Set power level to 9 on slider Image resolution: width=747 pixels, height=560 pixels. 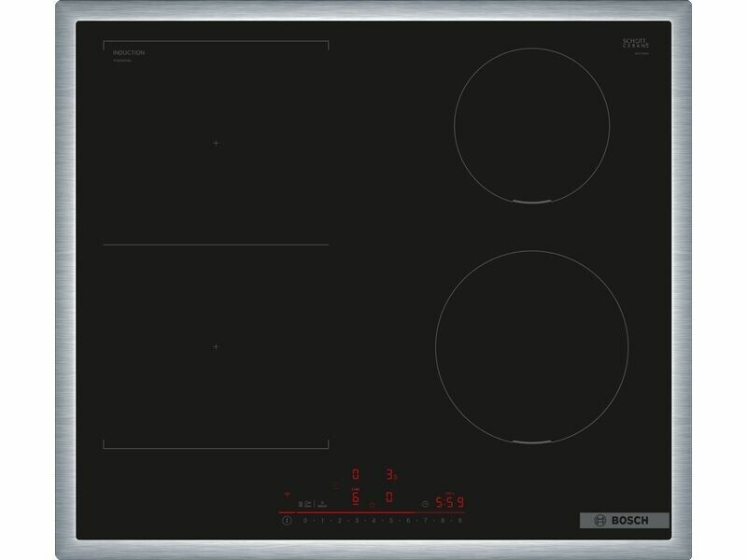point(460,521)
